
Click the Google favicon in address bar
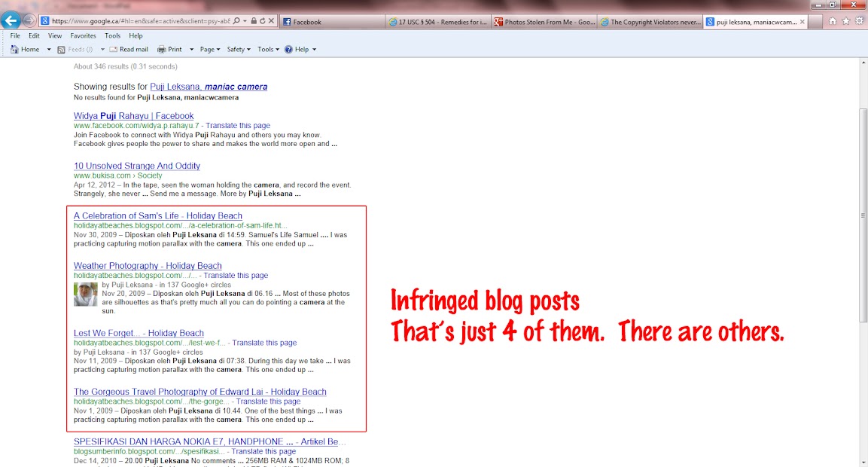[x=45, y=21]
